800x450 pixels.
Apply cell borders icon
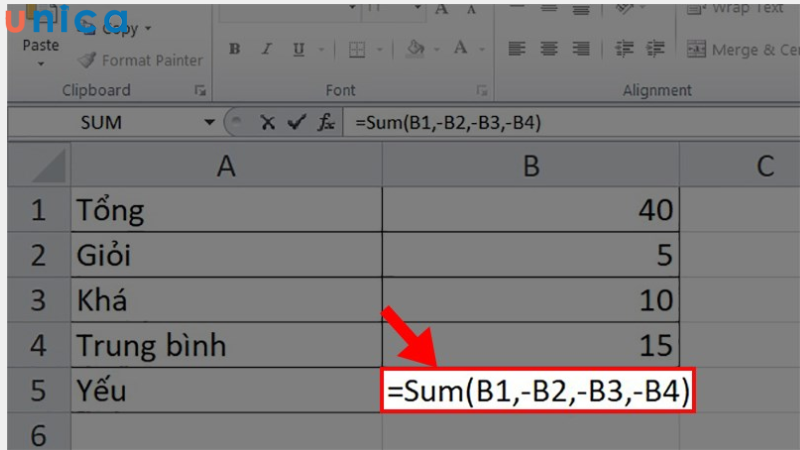[357, 49]
